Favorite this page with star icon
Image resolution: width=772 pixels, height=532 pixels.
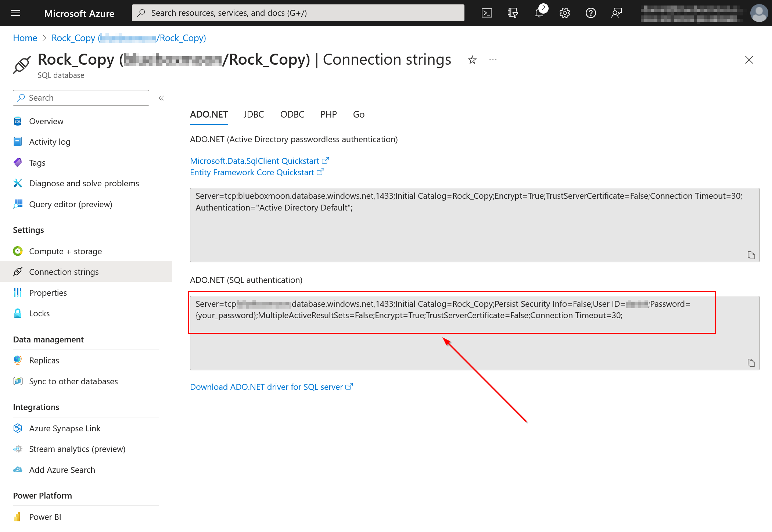(x=472, y=60)
